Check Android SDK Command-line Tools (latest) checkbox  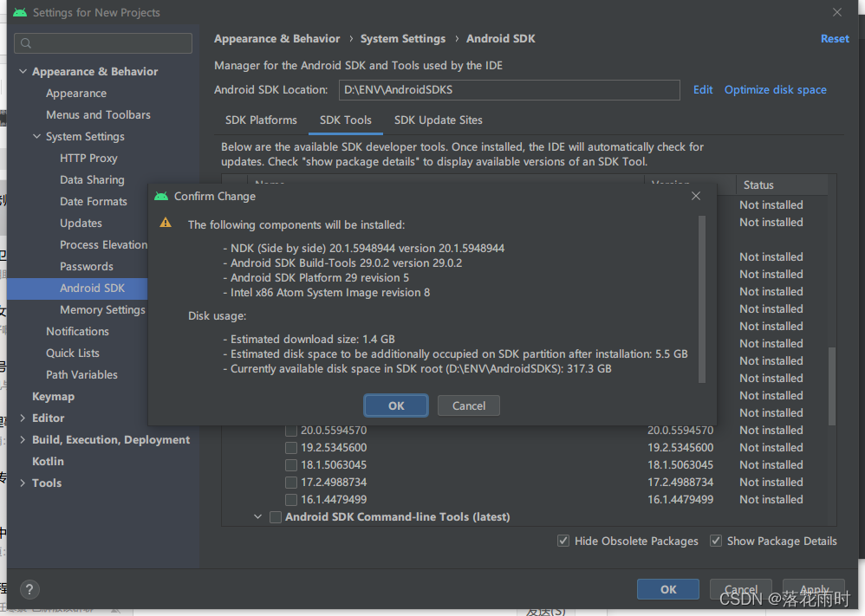click(x=276, y=516)
